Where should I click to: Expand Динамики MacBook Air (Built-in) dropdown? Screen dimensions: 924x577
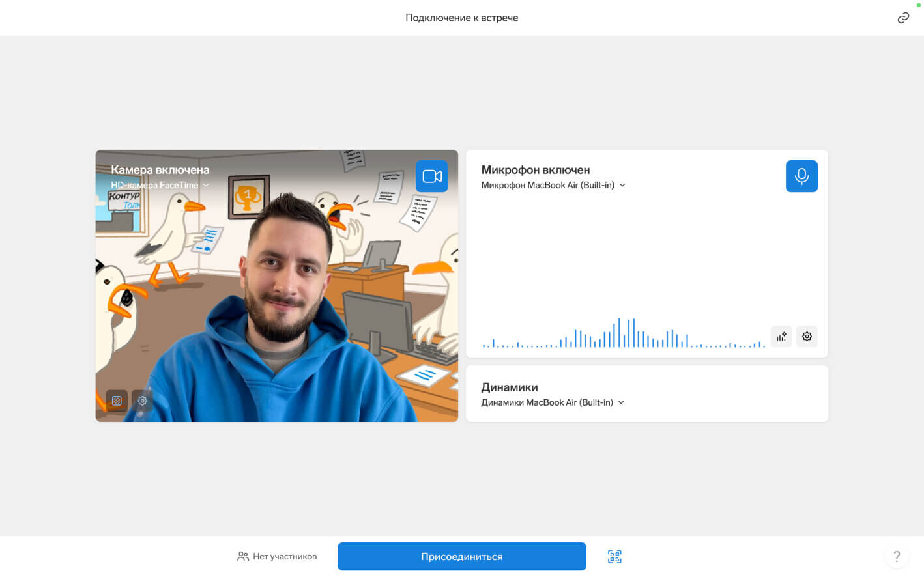coord(553,402)
